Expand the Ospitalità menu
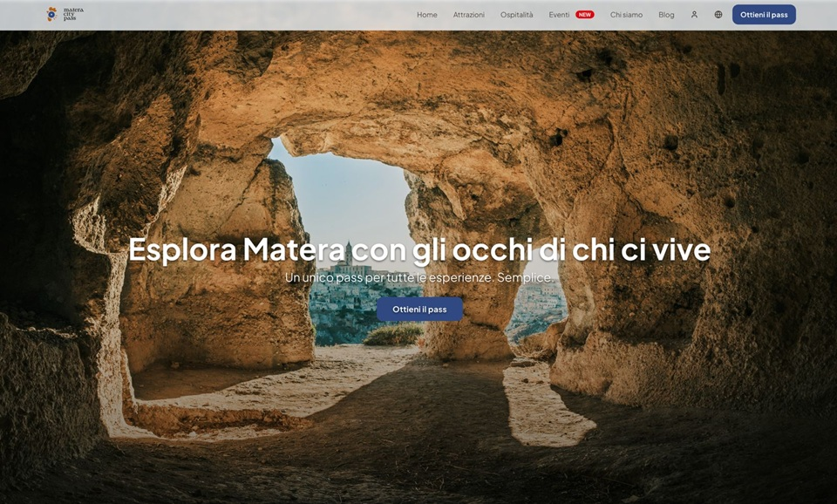Viewport: 837px width, 504px height. (515, 14)
